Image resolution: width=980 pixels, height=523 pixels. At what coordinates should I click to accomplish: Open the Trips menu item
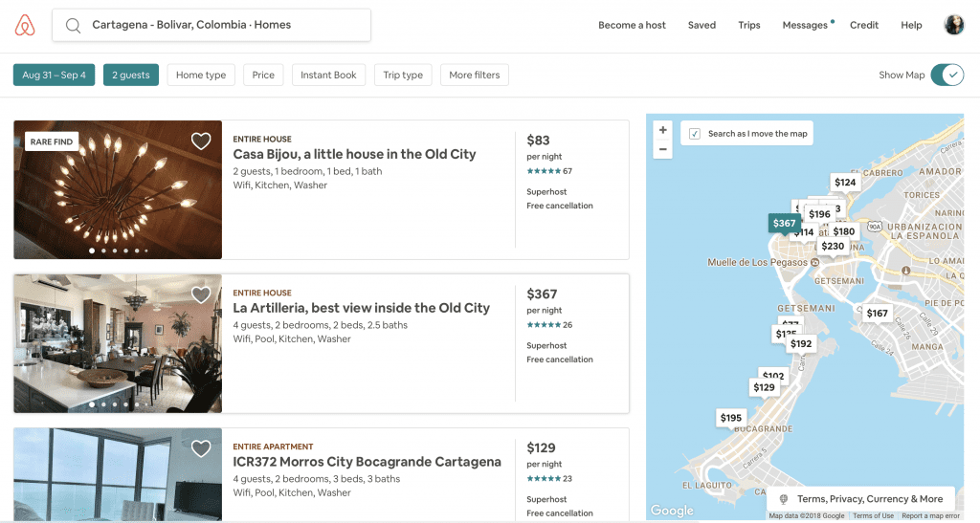[x=749, y=25]
